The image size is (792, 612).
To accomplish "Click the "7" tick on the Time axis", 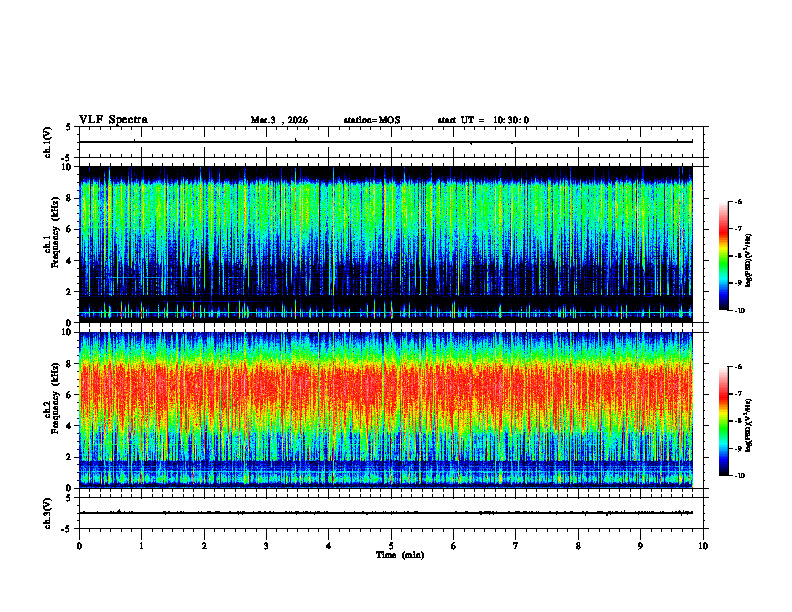I will point(516,546).
